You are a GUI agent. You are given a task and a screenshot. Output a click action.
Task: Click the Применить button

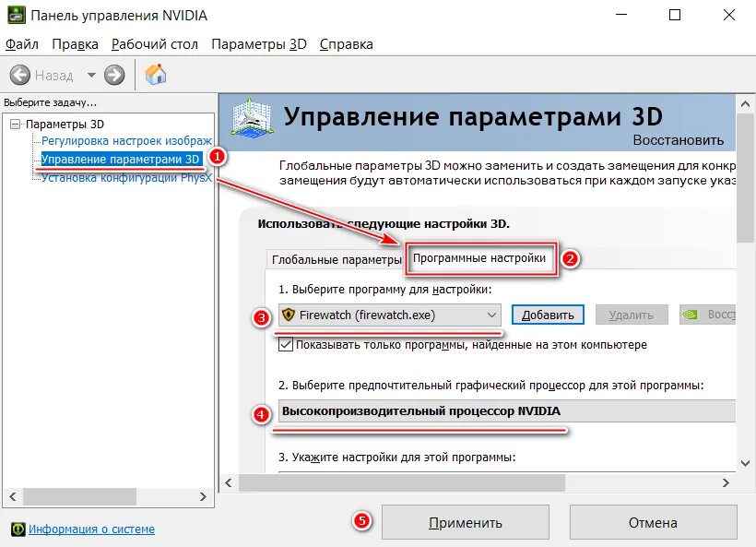pyautogui.click(x=466, y=522)
